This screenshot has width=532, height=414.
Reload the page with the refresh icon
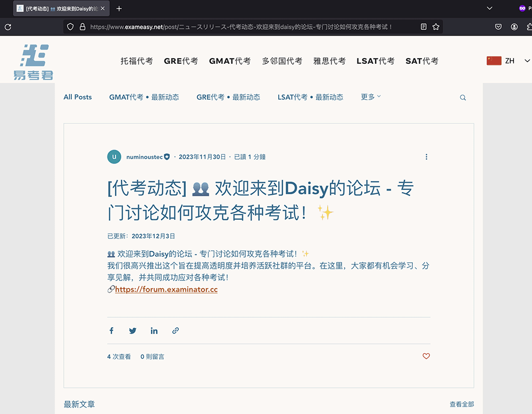point(8,27)
